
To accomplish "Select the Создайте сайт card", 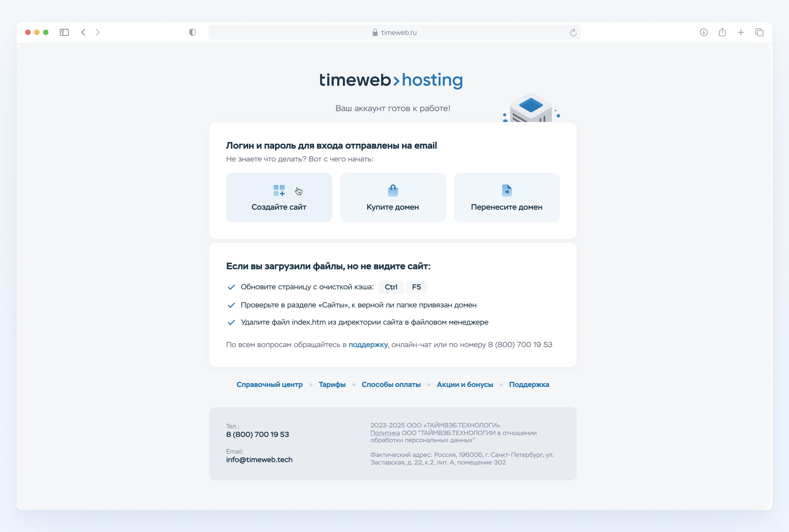I will 279,198.
